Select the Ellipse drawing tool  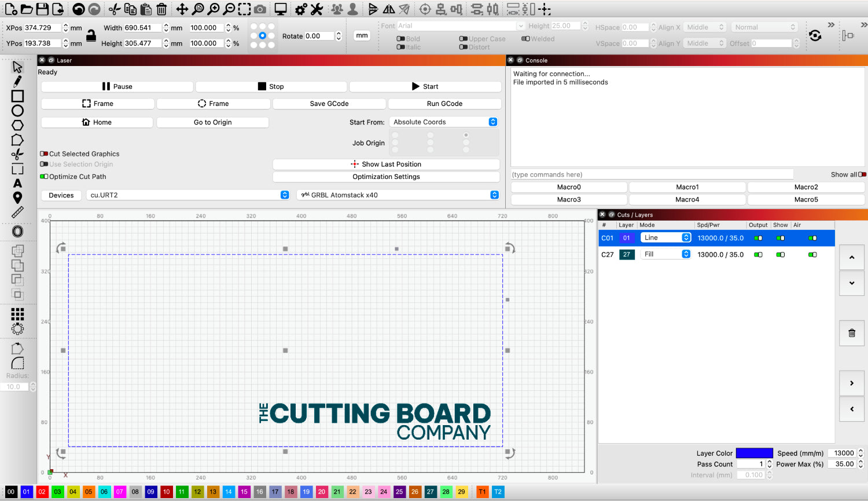pos(17,111)
